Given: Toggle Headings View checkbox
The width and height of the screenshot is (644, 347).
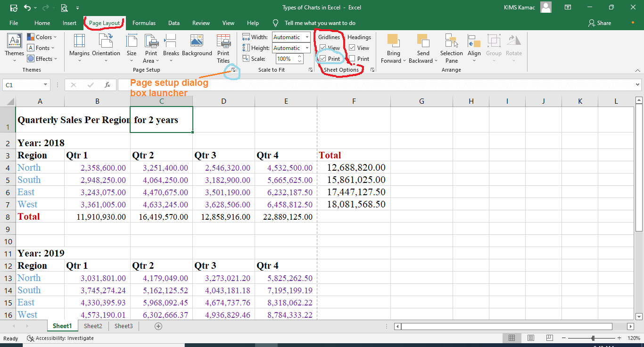Looking at the screenshot, I should (x=352, y=48).
